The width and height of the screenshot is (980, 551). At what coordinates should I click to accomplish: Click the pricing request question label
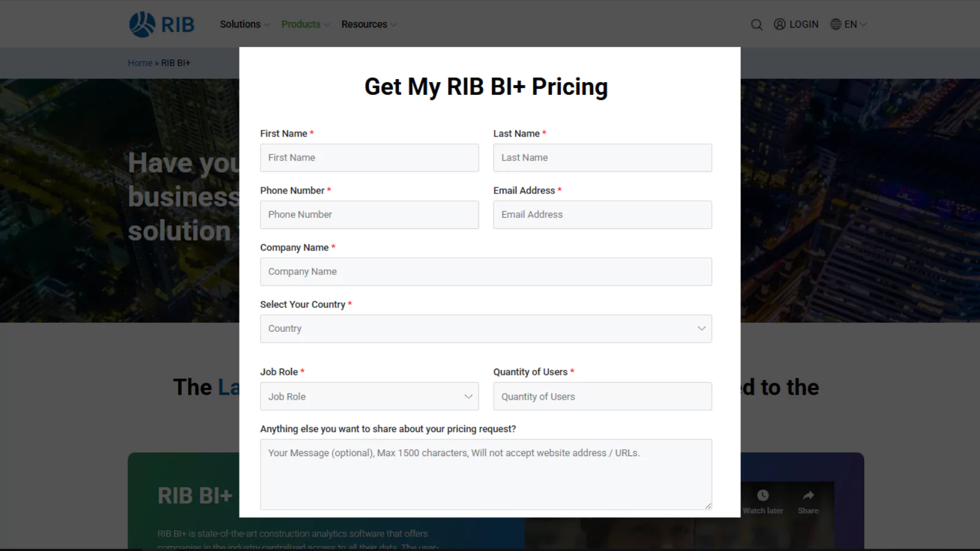[388, 429]
